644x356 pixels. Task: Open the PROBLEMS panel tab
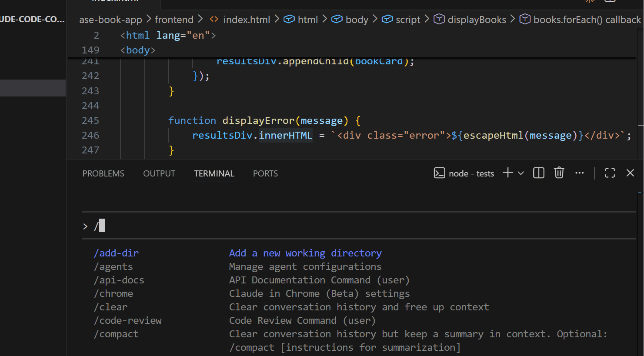(103, 173)
